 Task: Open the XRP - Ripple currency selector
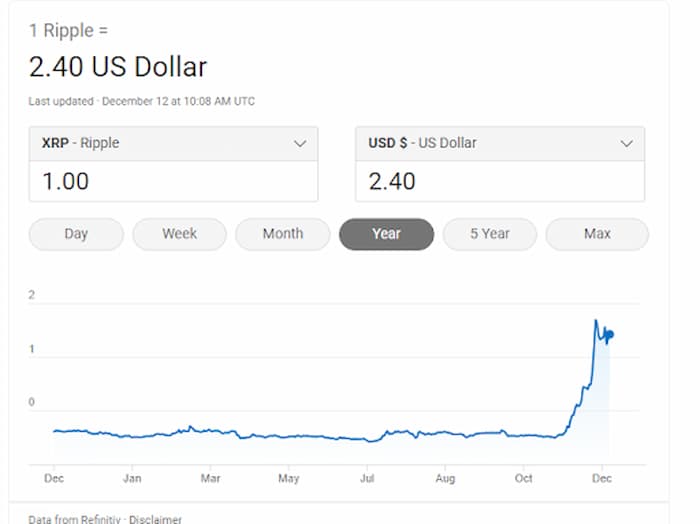pos(174,144)
